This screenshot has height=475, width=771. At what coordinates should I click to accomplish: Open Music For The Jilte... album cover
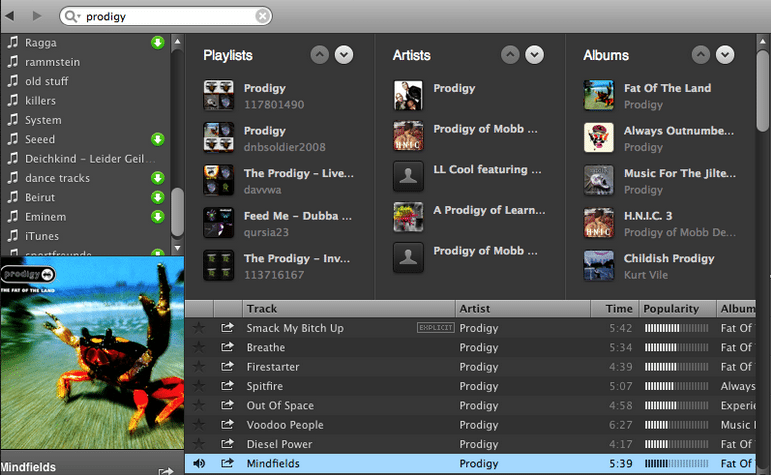598,180
